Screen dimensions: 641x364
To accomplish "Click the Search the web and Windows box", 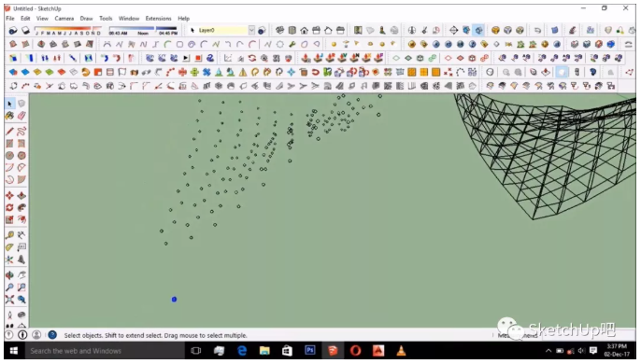I will 105,351.
